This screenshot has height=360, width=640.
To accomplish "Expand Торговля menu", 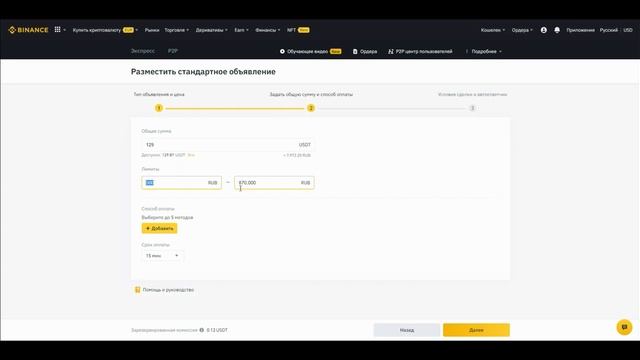I will click(x=177, y=30).
